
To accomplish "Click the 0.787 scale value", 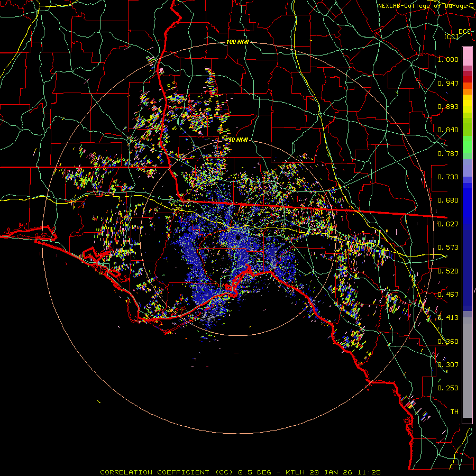I will [448, 153].
